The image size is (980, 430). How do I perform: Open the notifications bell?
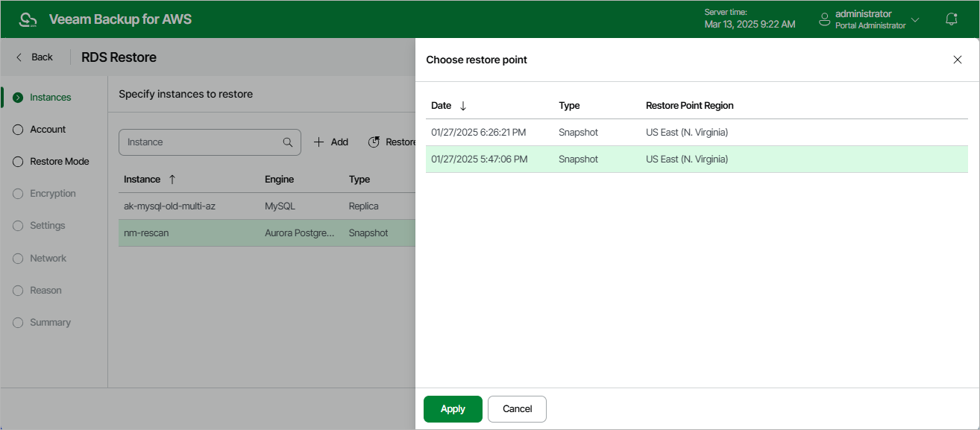[x=951, y=19]
